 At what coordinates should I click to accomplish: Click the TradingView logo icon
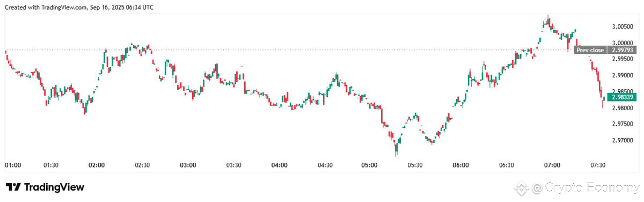[13, 187]
